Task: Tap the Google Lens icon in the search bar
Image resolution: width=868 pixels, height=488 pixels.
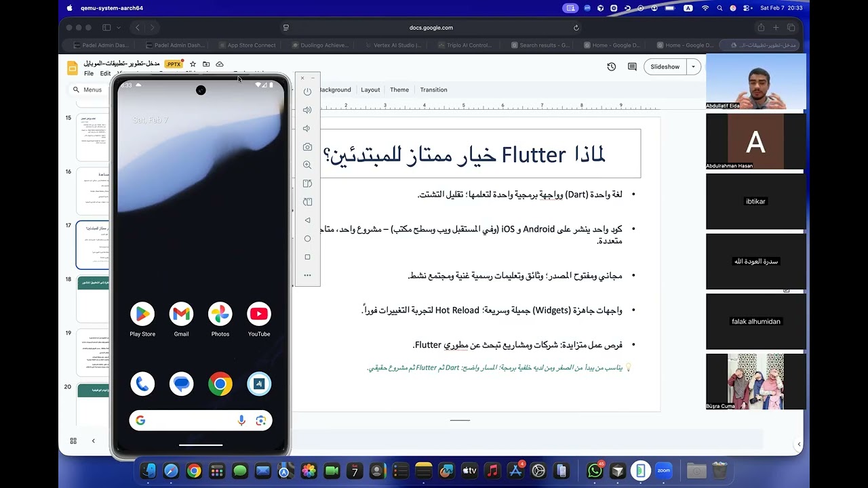Action: [x=260, y=420]
